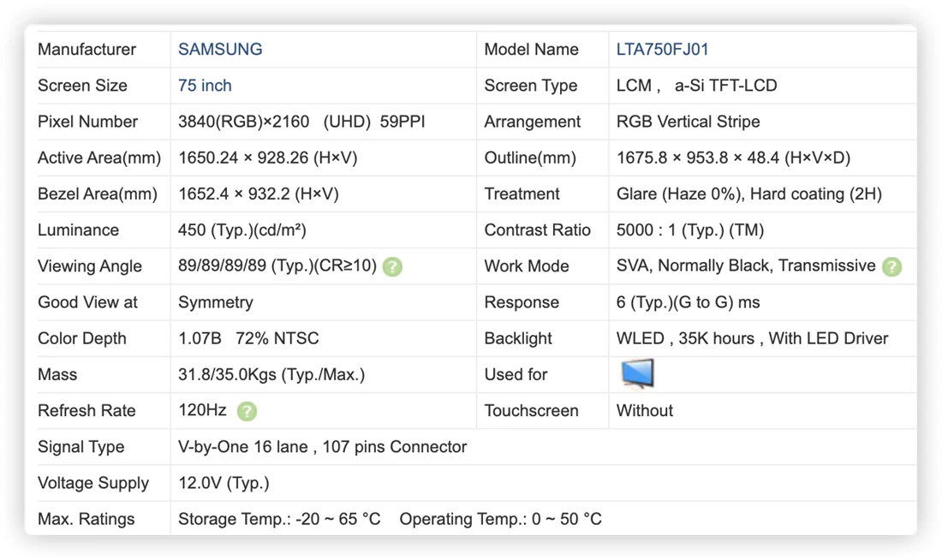Click the Treatment Glare hard coating text
942x560 pixels.
tap(748, 194)
